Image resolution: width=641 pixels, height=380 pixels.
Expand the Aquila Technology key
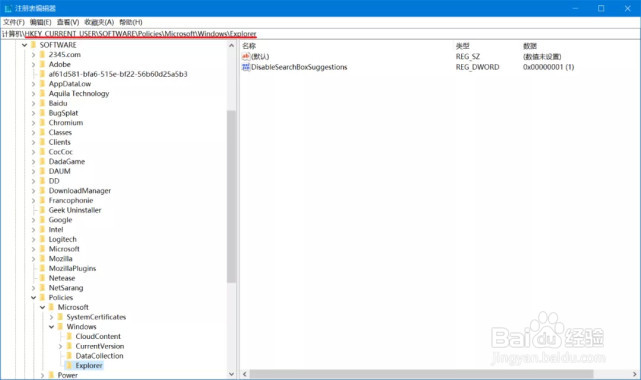tap(34, 94)
